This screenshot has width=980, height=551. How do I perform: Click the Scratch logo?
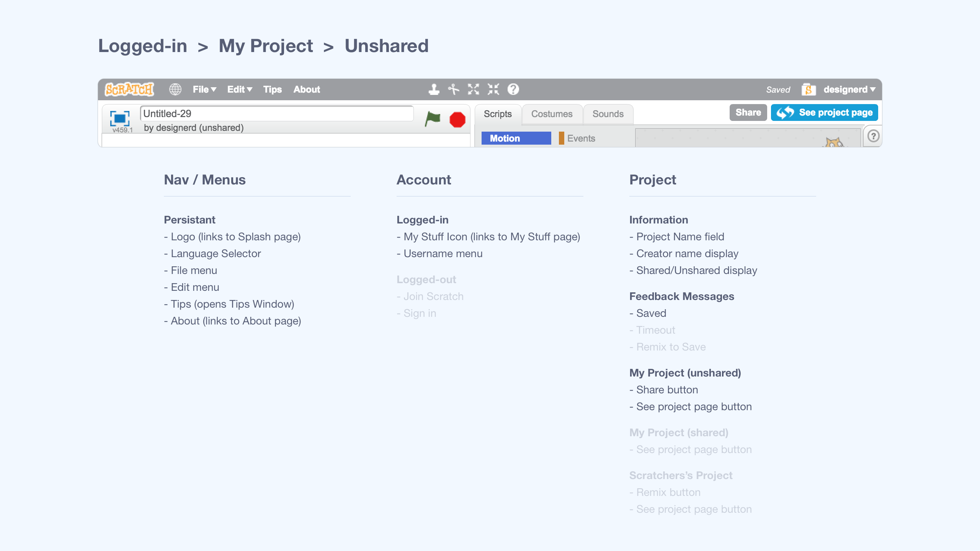click(129, 90)
